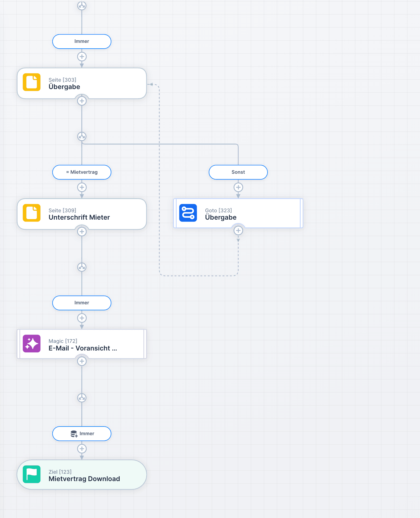Add step above Ziel Mietvertrag Download
The width and height of the screenshot is (420, 518).
(82, 449)
